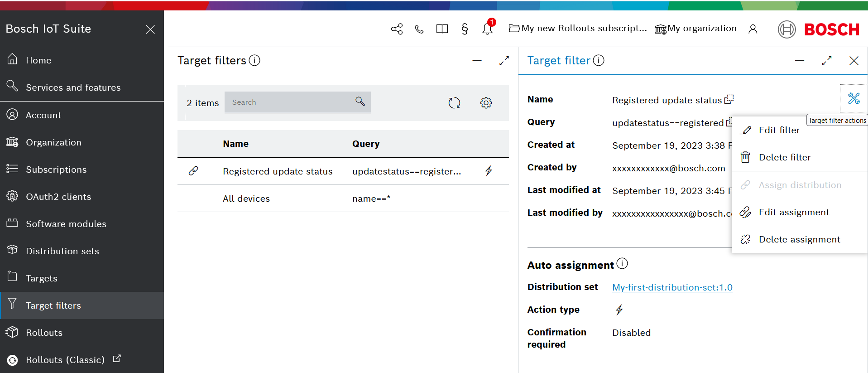Viewport: 868px width, 373px height.
Task: Expand the Target filters panel to fullscreen
Action: (504, 61)
